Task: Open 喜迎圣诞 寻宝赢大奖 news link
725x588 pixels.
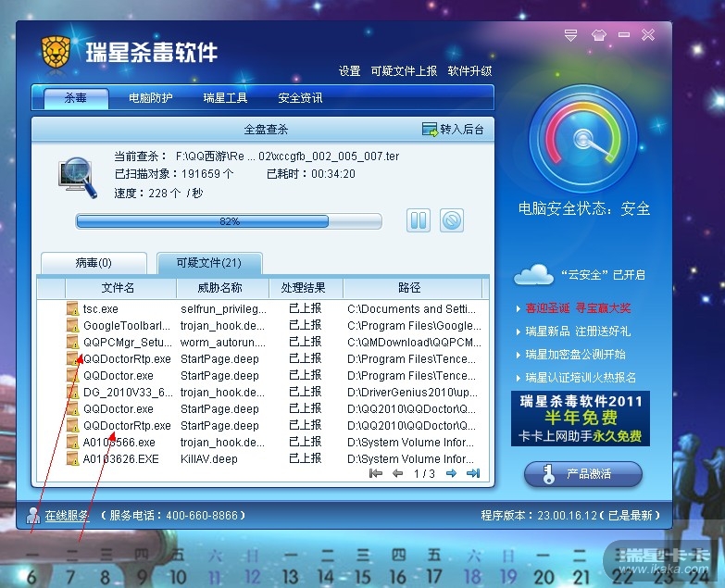Action: coord(578,307)
